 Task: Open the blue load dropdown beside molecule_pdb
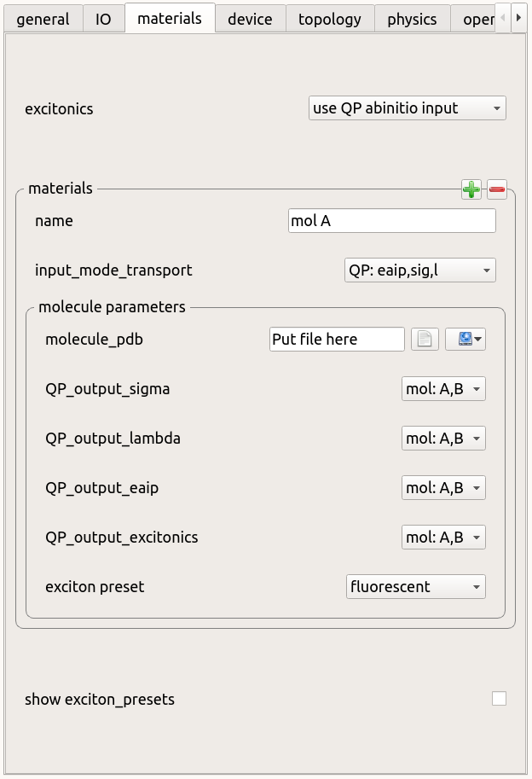click(x=465, y=340)
